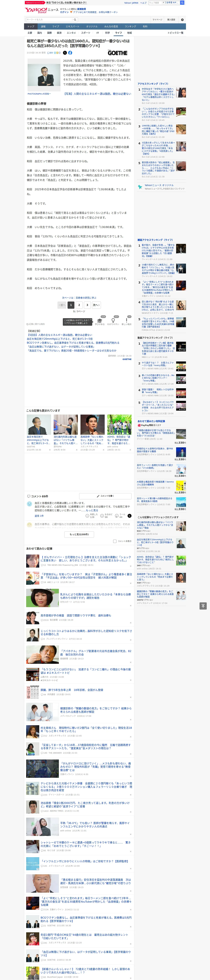This screenshot has height=980, width=210.
Task: Open the Yahoo!ショッピング badge link
Action: point(35,3)
